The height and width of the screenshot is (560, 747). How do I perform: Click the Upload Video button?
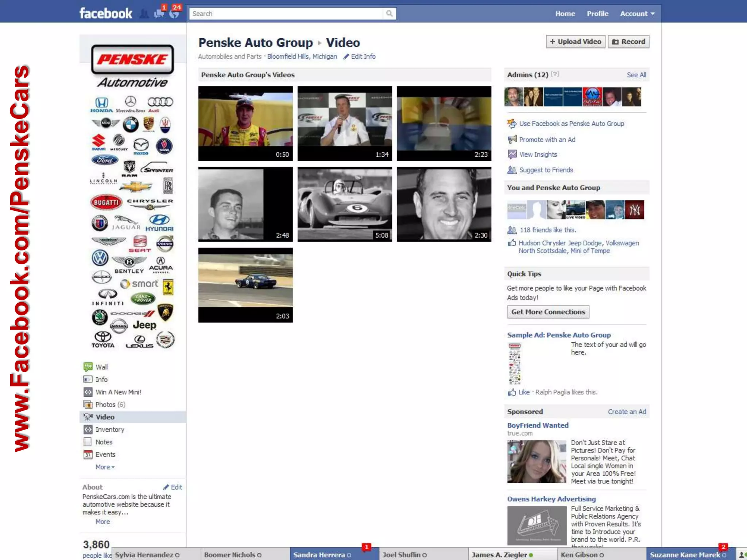(575, 42)
